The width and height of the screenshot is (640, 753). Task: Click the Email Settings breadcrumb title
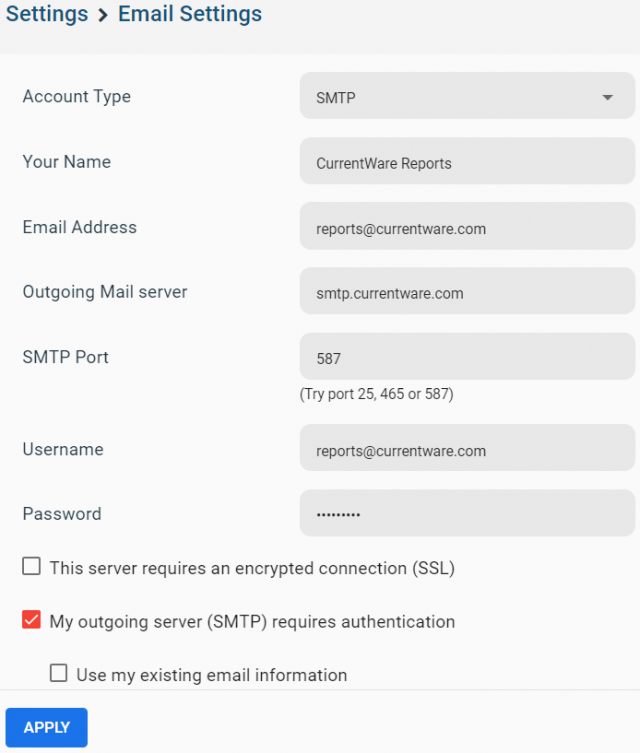pos(190,14)
